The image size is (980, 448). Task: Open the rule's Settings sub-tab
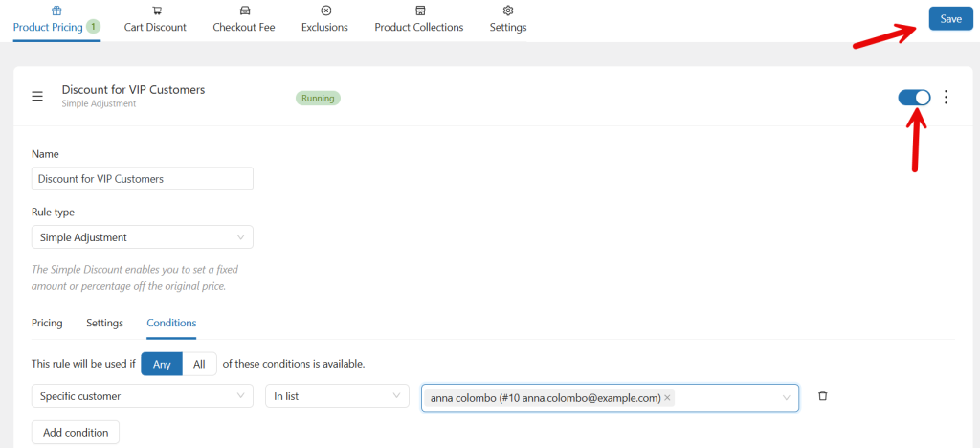click(104, 324)
